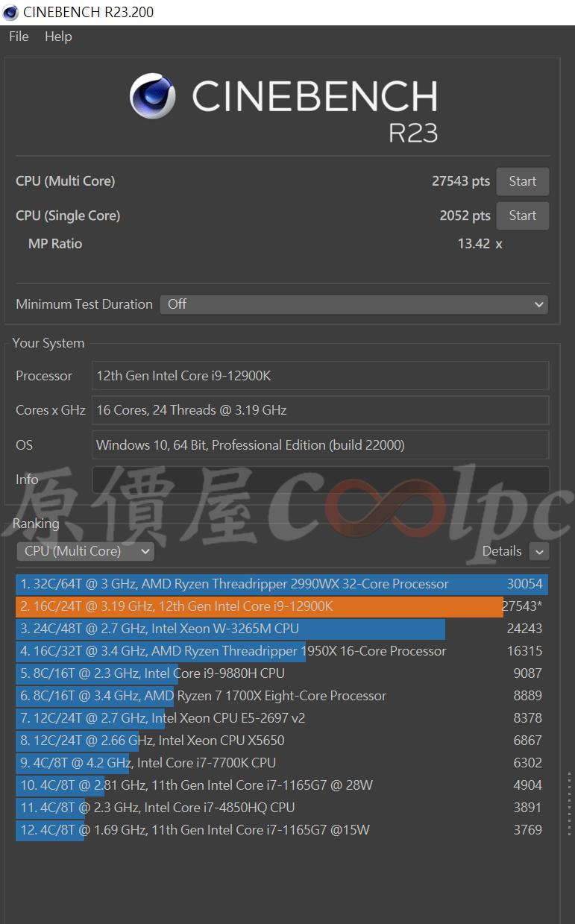Select the Core i7-7700K ranking row
The height and width of the screenshot is (924, 575).
coord(282,763)
